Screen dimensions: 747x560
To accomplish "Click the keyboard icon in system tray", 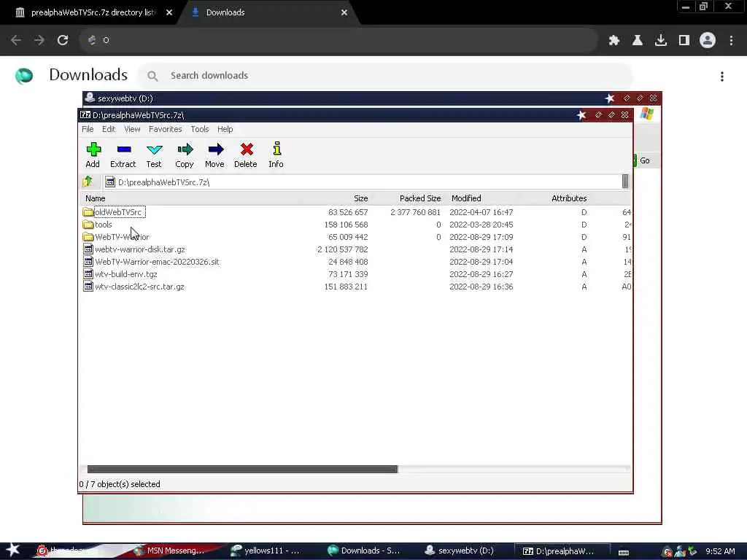I will 624,553.
